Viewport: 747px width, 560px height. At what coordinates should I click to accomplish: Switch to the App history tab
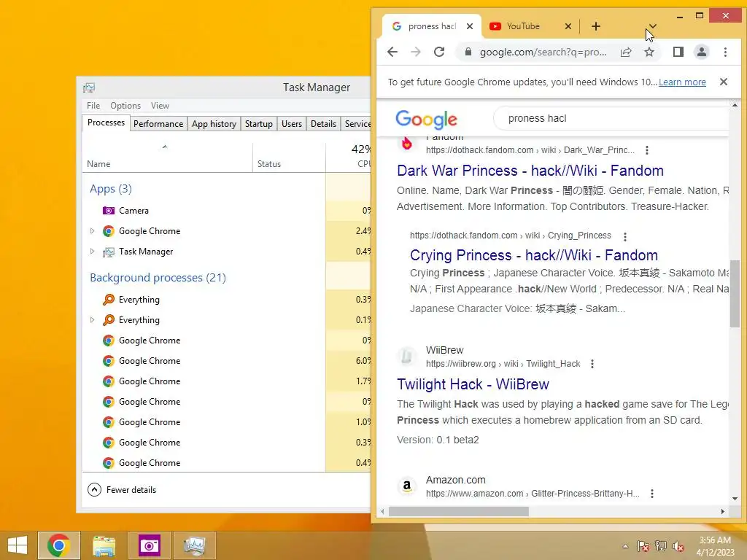pos(214,124)
